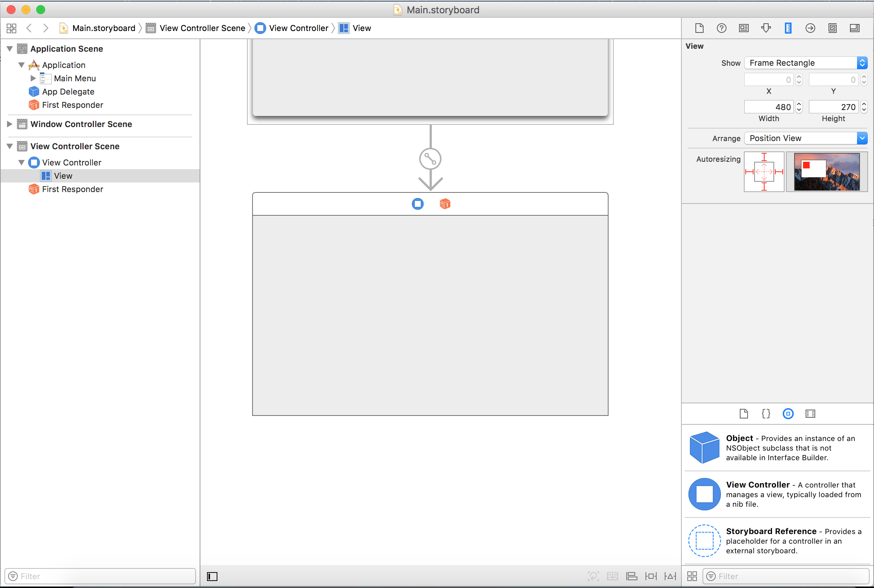
Task: Expand the Window Controller Scene
Action: [10, 124]
